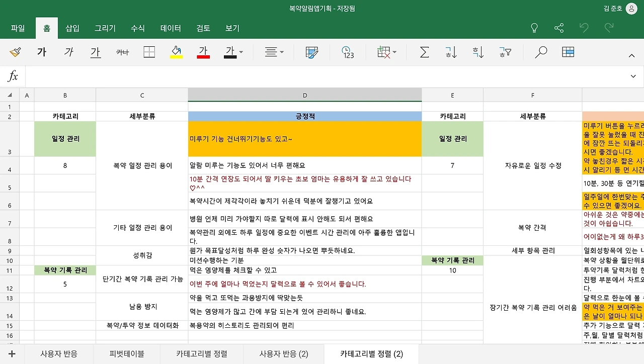The width and height of the screenshot is (644, 364).
Task: Select the 성취감 cell
Action: pos(142,255)
